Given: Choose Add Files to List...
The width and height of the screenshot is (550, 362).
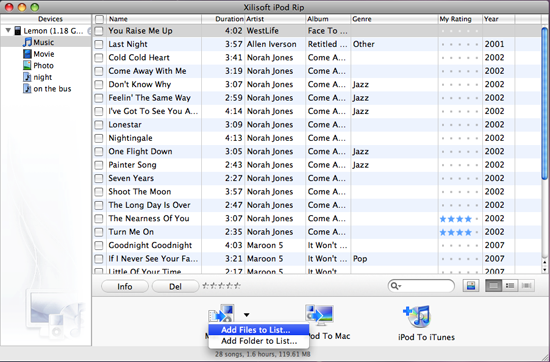Looking at the screenshot, I should (259, 330).
